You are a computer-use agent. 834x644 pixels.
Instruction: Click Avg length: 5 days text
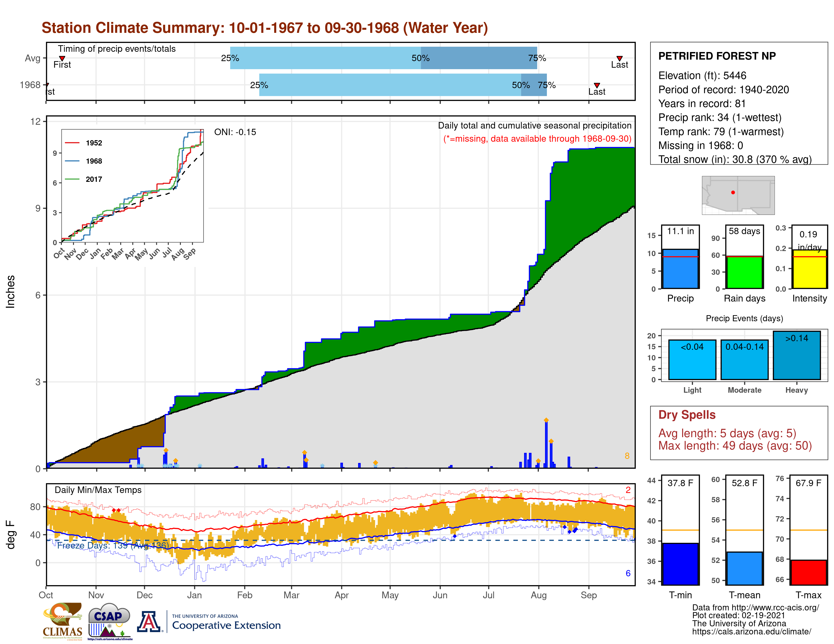(727, 433)
